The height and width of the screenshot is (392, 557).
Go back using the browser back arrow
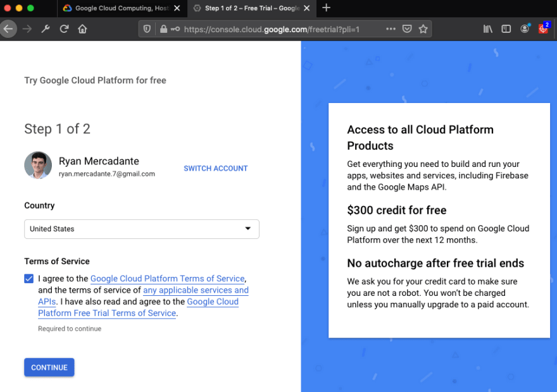pyautogui.click(x=8, y=29)
